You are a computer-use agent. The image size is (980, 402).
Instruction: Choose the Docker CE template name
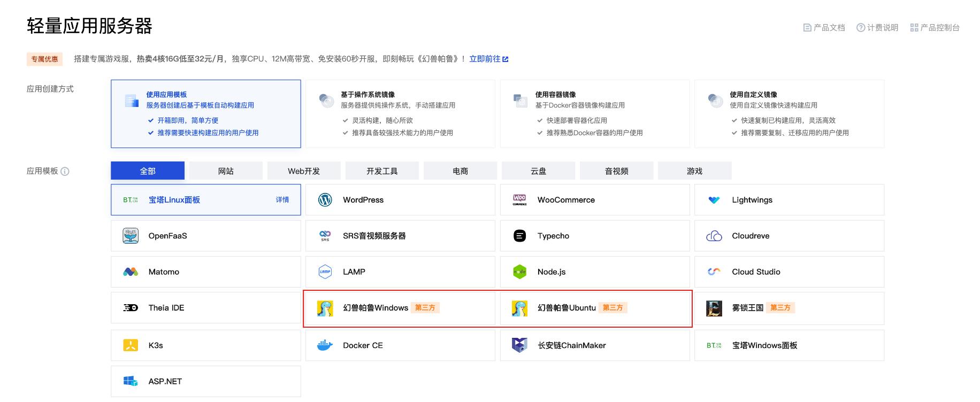[x=363, y=345]
